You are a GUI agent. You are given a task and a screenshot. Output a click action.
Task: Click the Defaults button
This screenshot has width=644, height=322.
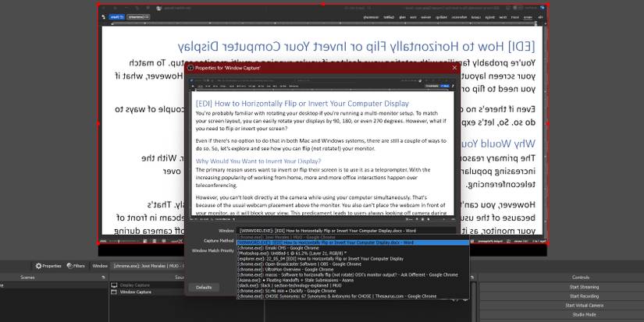(204, 288)
